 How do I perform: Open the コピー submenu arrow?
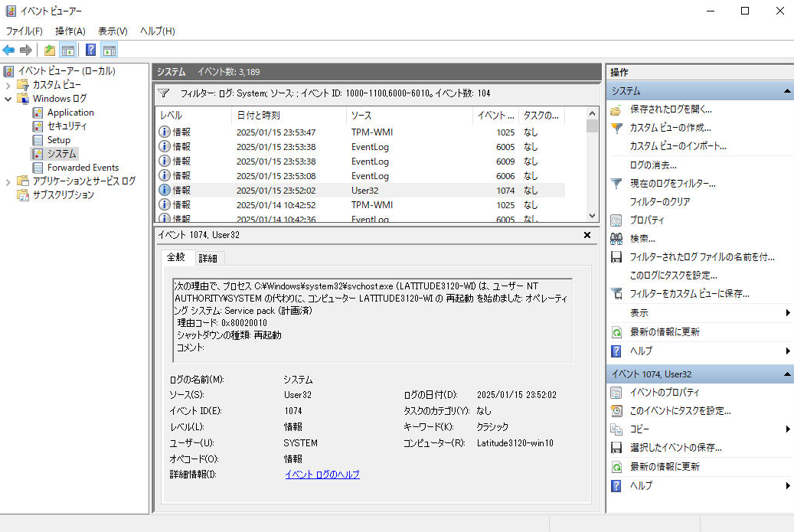tap(788, 429)
